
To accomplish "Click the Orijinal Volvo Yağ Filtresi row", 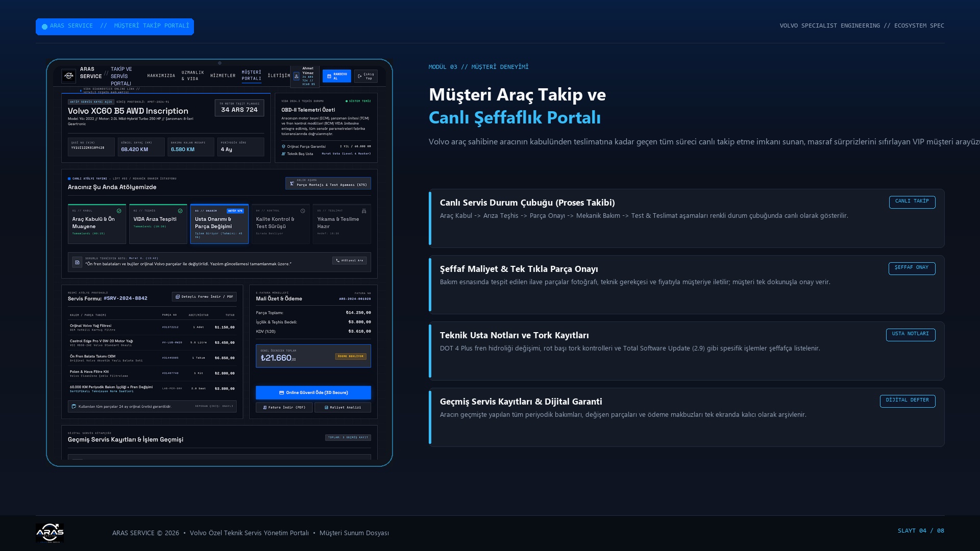I will pos(152,328).
